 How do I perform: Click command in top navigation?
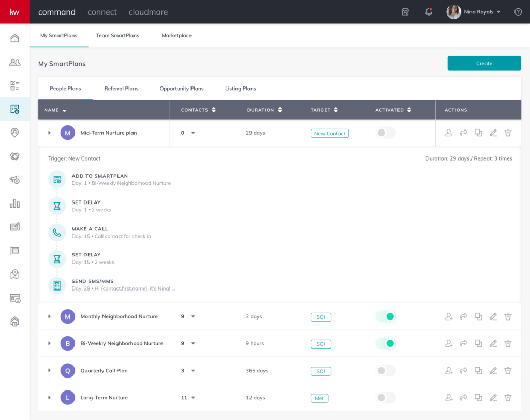click(x=57, y=12)
